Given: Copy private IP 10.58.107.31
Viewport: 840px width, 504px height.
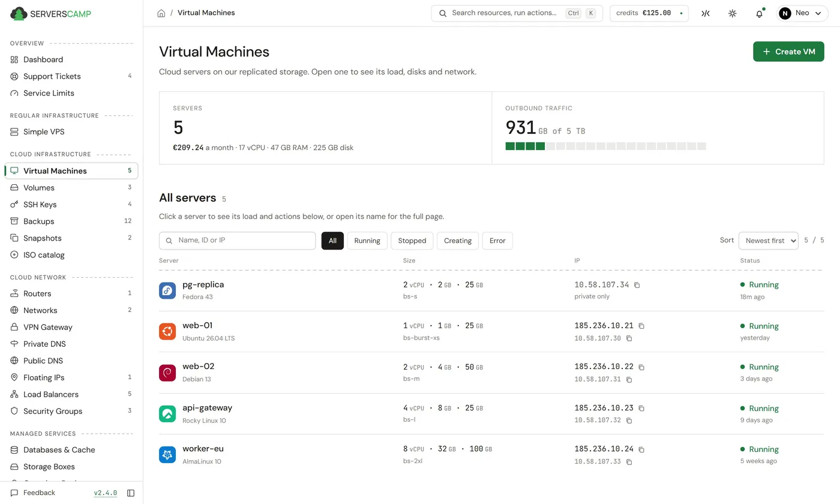Looking at the screenshot, I should point(629,379).
